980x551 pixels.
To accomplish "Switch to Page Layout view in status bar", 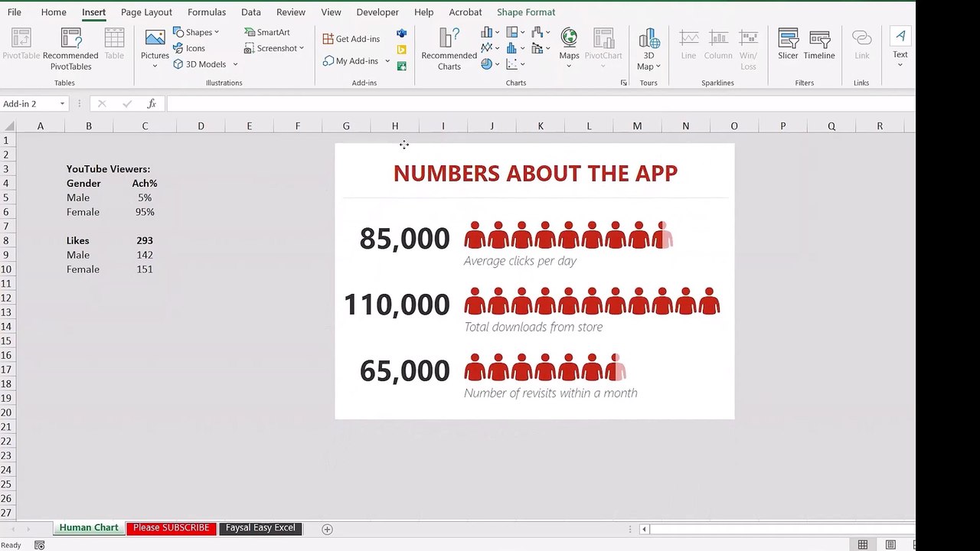I will click(890, 545).
